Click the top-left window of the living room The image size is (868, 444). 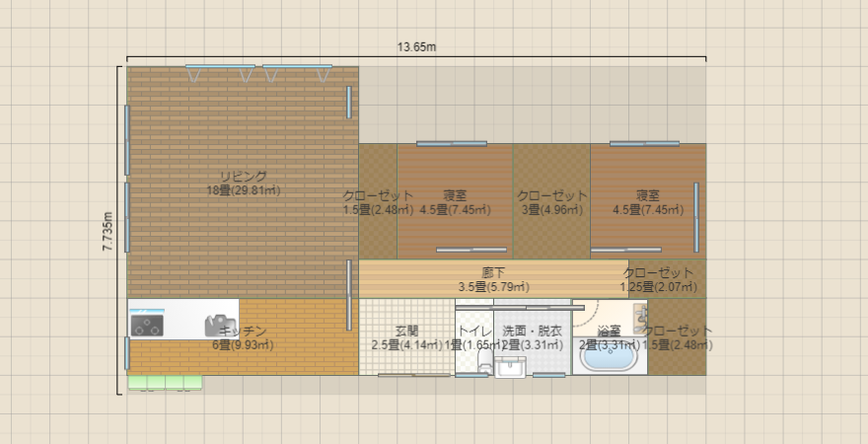(210, 68)
